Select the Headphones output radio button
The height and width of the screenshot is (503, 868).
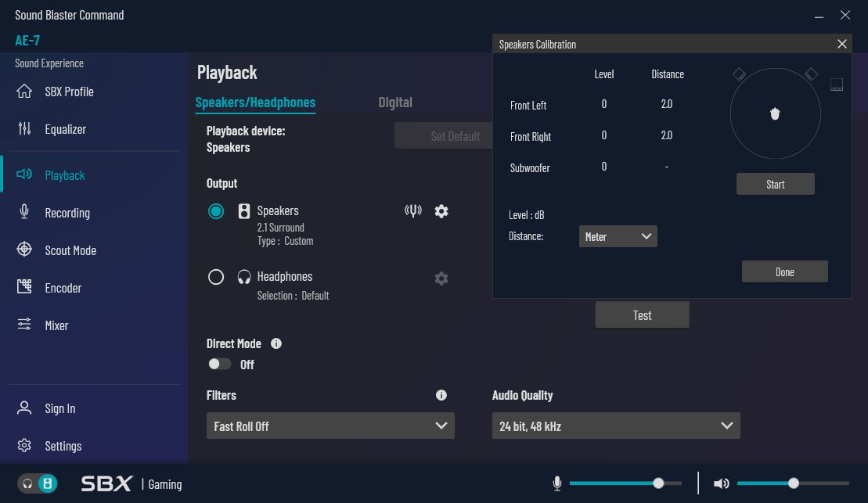tap(216, 277)
